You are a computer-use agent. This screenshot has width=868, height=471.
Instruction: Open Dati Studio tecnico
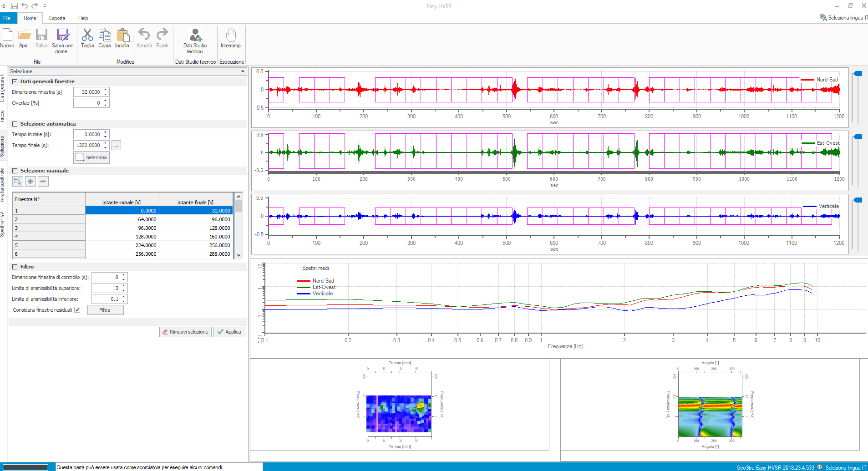tap(195, 41)
